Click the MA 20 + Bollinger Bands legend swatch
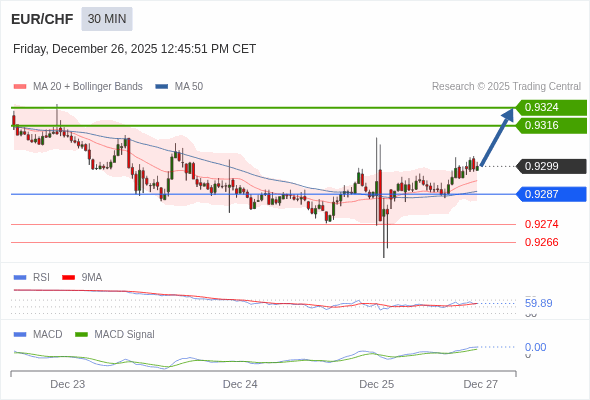 (x=20, y=87)
